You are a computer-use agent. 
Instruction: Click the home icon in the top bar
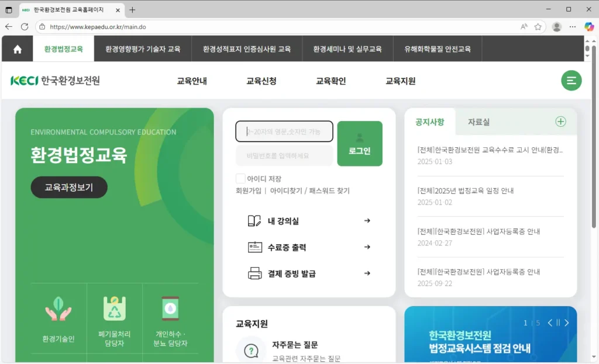[16, 49]
